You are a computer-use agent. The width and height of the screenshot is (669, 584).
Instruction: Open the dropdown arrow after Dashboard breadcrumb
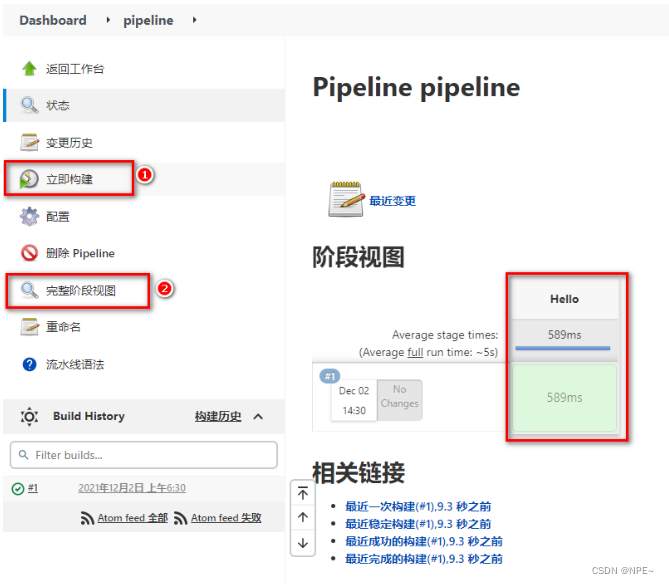[x=108, y=20]
